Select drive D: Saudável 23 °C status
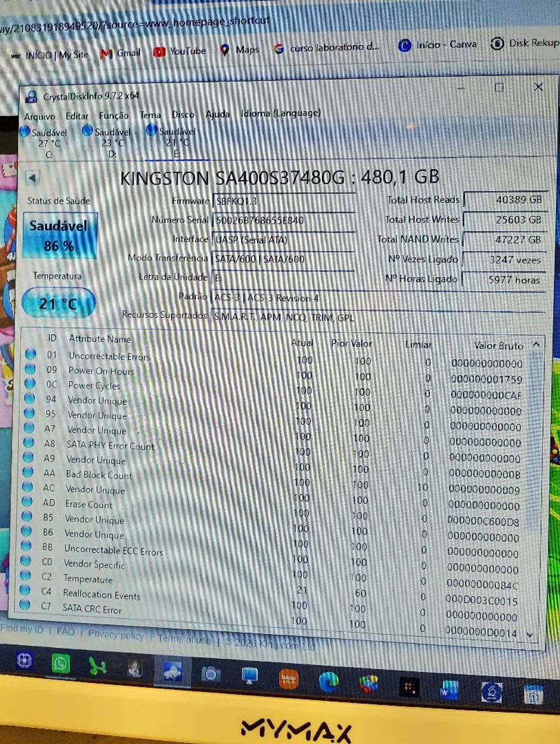Image resolution: width=560 pixels, height=744 pixels. pyautogui.click(x=107, y=142)
